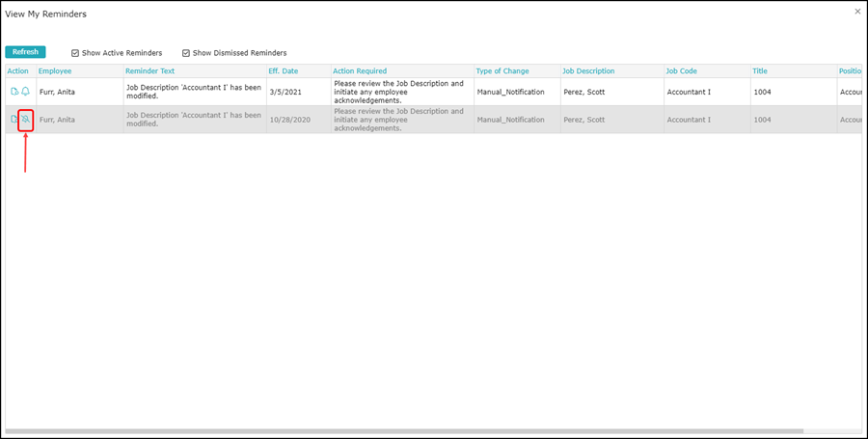Close the View My Reminders dialog
868x439 pixels.
point(857,12)
